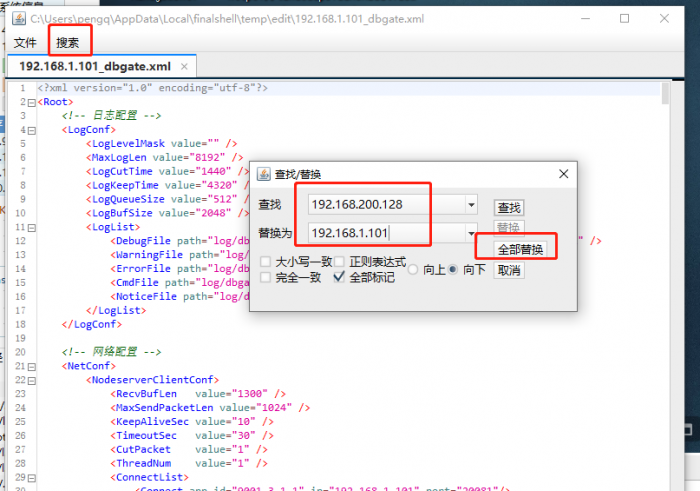The width and height of the screenshot is (700, 491).
Task: Close the 查找/替换 dialog
Action: (x=564, y=174)
